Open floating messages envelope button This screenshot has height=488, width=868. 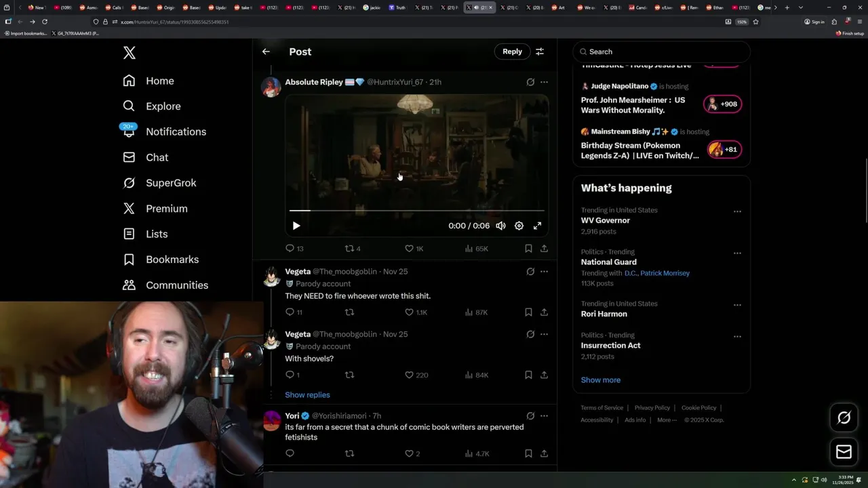844,452
